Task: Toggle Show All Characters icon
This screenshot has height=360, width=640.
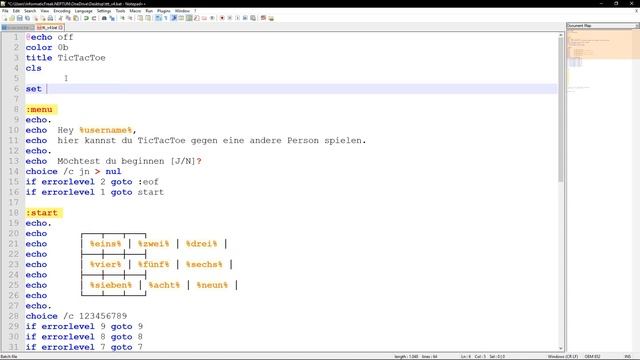Action: pyautogui.click(x=165, y=18)
